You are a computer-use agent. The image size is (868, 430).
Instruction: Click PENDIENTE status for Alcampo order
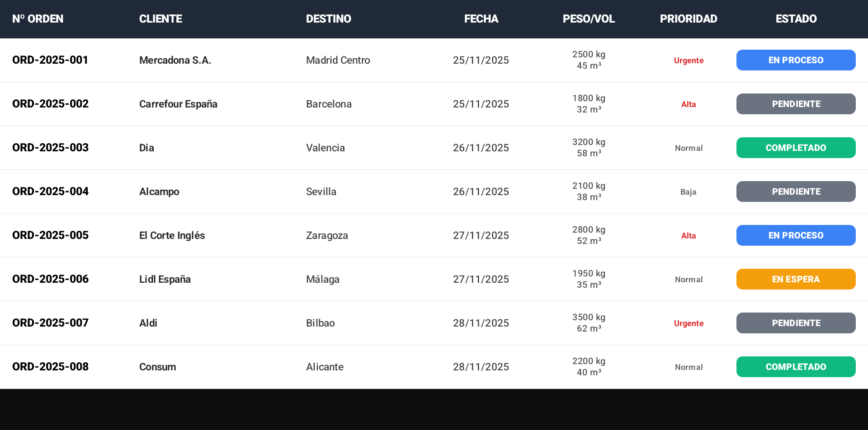point(796,192)
